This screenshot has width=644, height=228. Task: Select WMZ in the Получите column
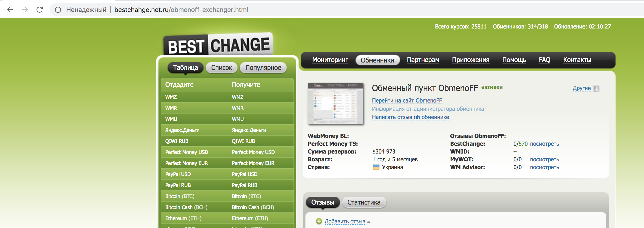pyautogui.click(x=260, y=97)
